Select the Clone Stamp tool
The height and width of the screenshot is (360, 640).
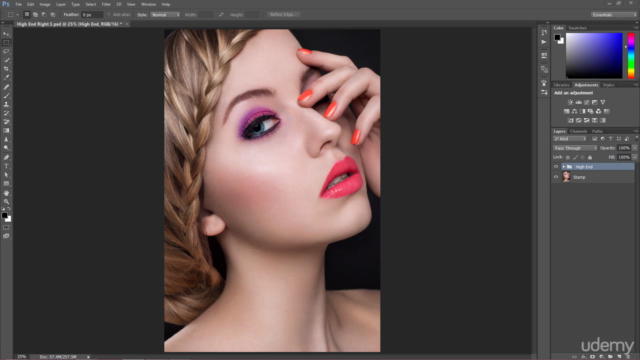(6, 104)
